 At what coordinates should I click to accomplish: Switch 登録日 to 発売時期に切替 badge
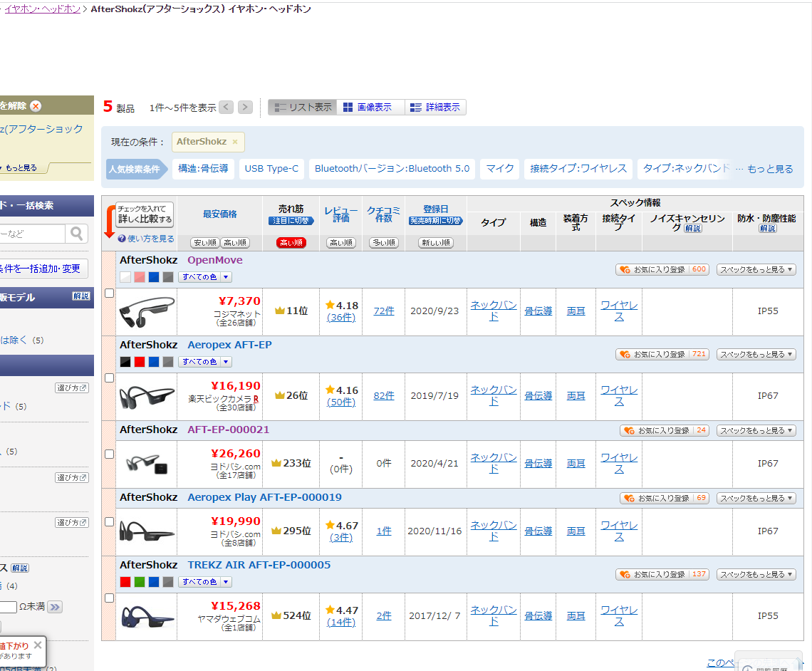435,221
